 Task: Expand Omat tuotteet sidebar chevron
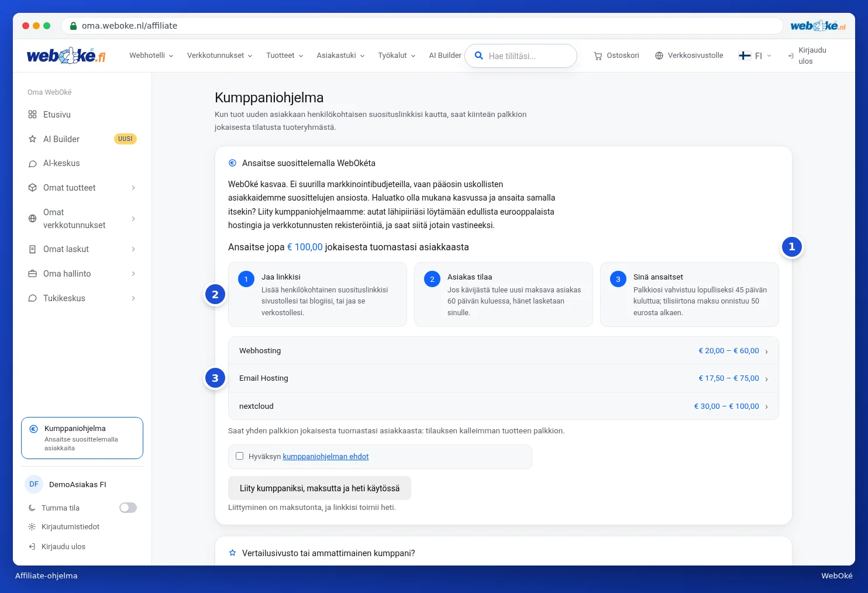coord(133,188)
